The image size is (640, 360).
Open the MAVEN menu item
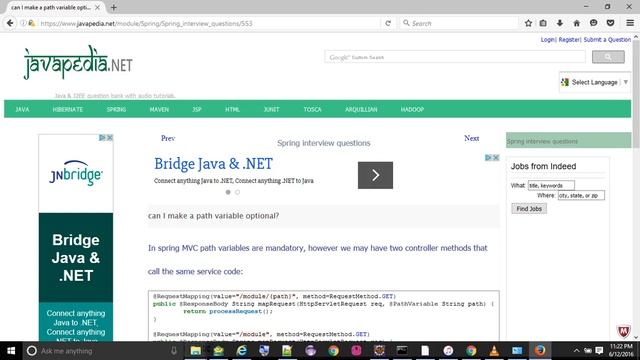159,109
